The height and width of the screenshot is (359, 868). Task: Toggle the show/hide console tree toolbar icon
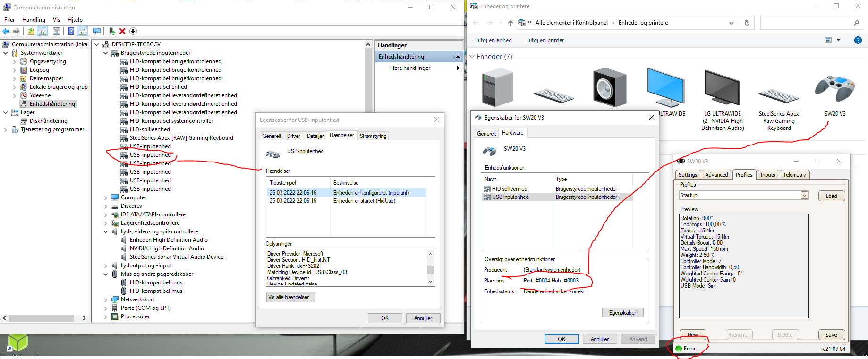coord(43,31)
